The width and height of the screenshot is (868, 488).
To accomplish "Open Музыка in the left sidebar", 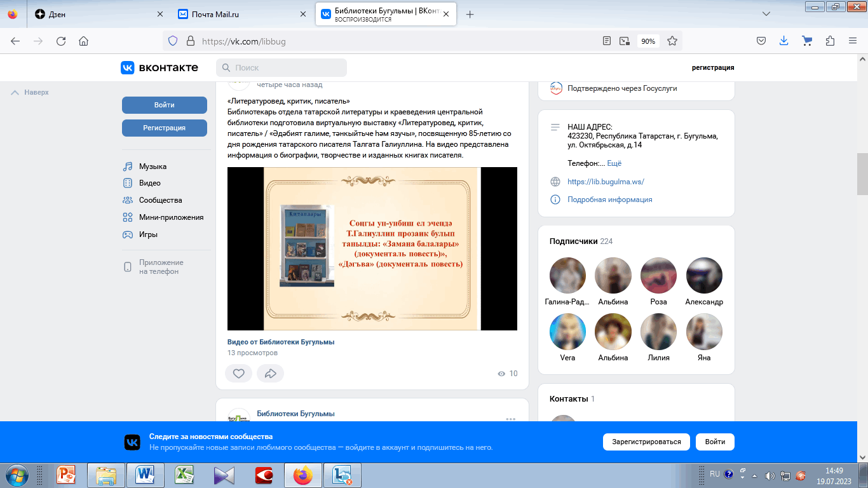I will tap(153, 166).
